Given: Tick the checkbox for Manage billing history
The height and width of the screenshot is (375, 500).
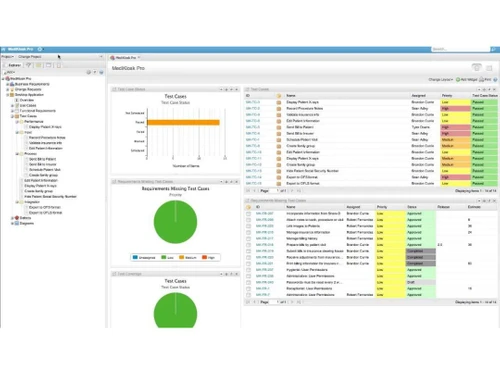Looking at the screenshot, I should [x=248, y=239].
